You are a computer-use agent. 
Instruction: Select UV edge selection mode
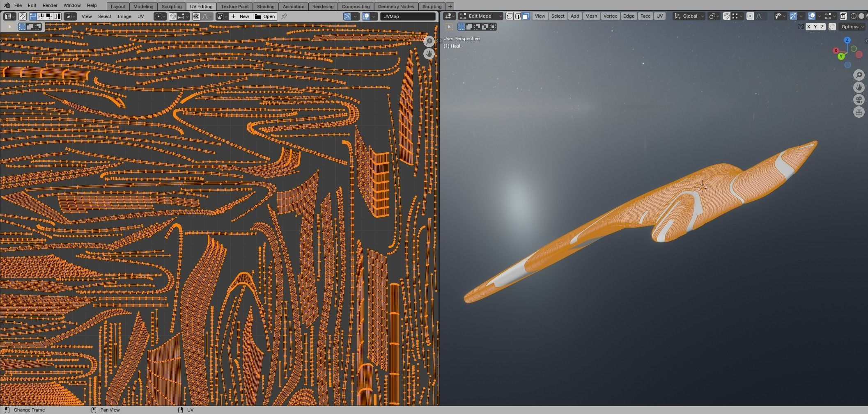point(41,16)
